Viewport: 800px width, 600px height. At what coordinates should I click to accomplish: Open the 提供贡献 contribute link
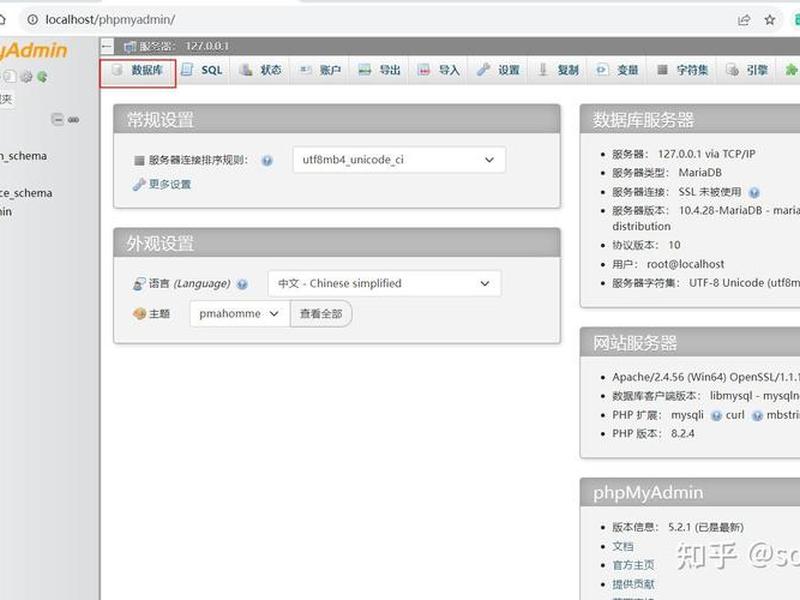pyautogui.click(x=633, y=584)
